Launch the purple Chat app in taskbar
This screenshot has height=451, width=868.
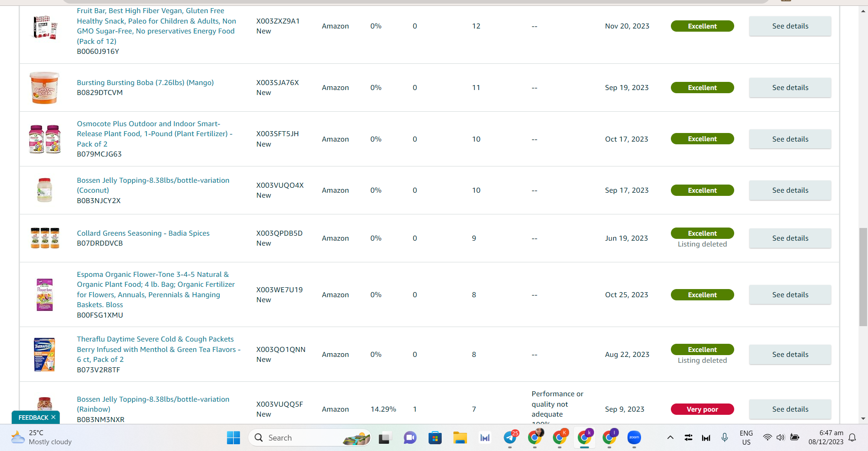pos(410,437)
